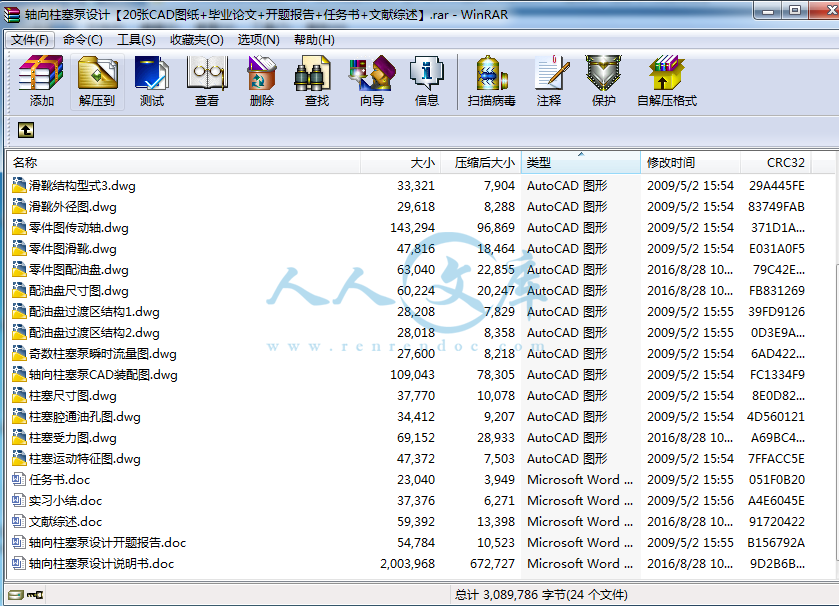The width and height of the screenshot is (839, 606).
Task: Click file icon of 轴向柱塞泵设计说明书.doc
Action: (19, 563)
